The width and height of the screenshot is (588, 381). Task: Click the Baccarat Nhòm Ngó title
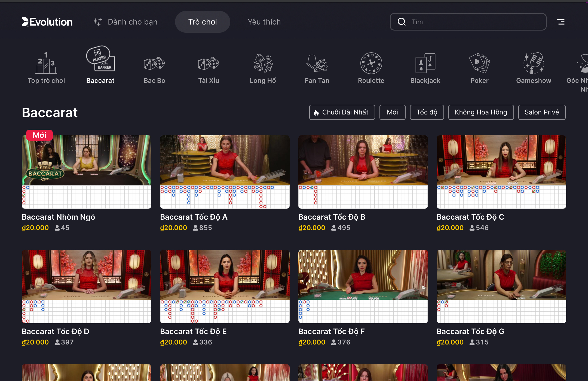[x=59, y=217]
